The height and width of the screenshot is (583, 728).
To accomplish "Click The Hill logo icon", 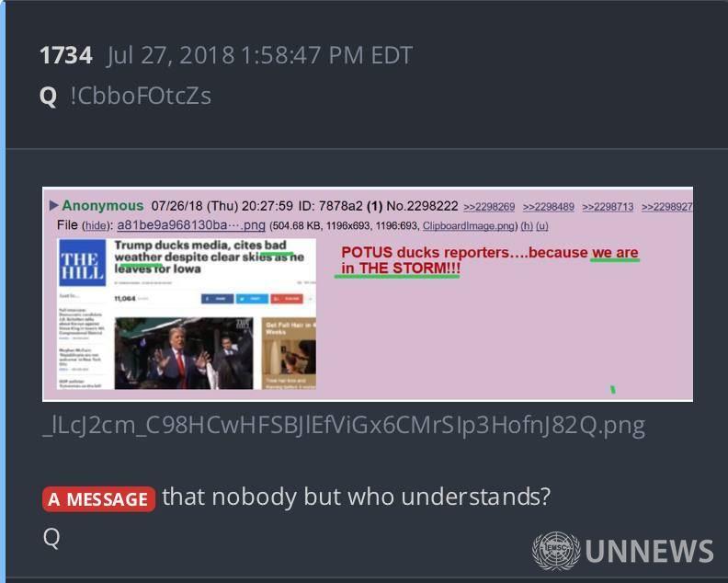I will [82, 263].
